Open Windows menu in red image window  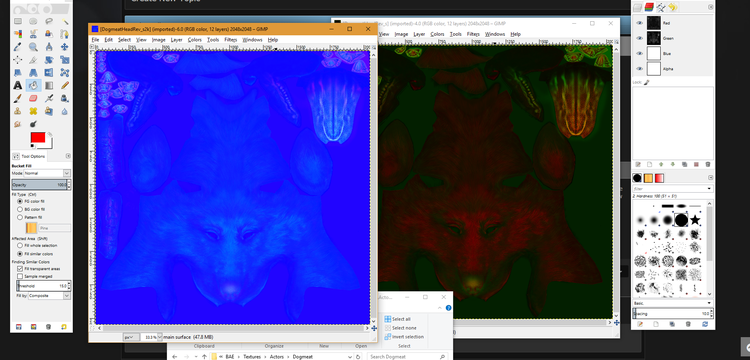click(495, 34)
